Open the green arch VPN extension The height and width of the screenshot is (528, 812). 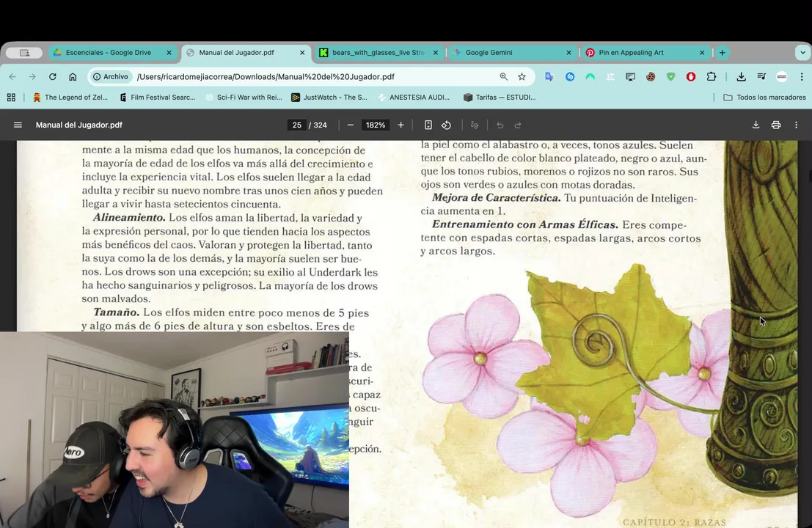tap(590, 76)
